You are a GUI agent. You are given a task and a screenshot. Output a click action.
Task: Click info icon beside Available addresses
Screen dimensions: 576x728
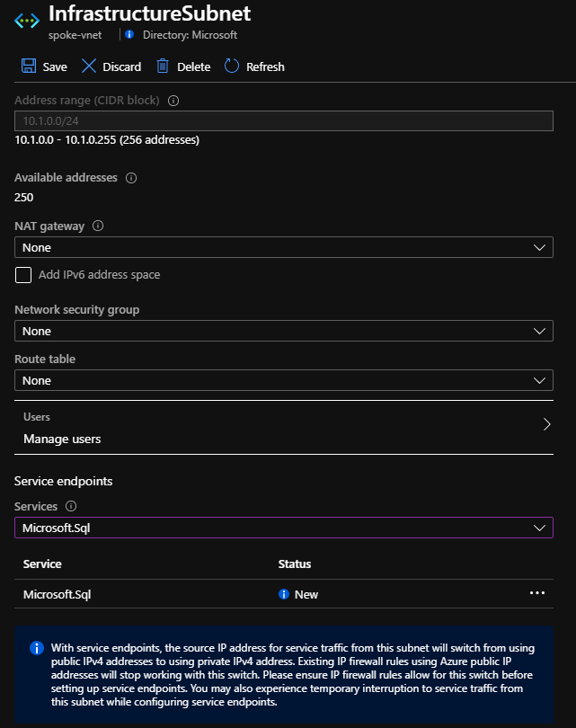click(131, 178)
